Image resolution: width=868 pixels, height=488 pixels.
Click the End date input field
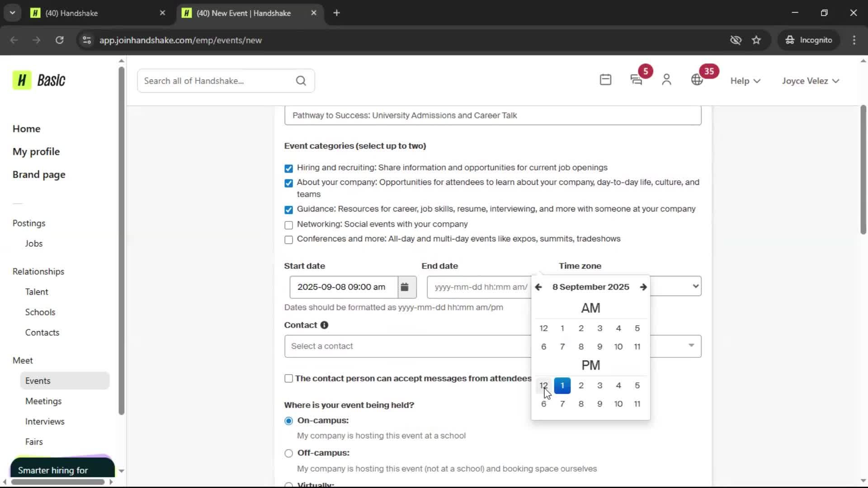click(x=479, y=287)
